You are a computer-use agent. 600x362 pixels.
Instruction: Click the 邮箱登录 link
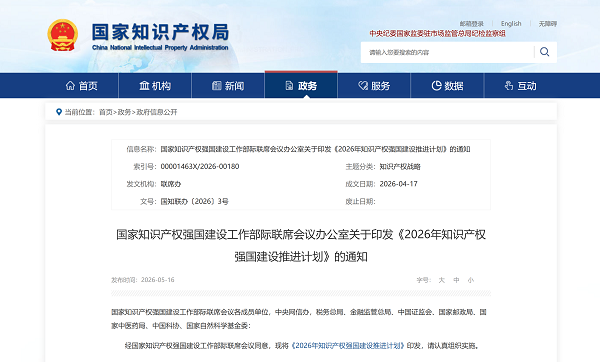(471, 24)
